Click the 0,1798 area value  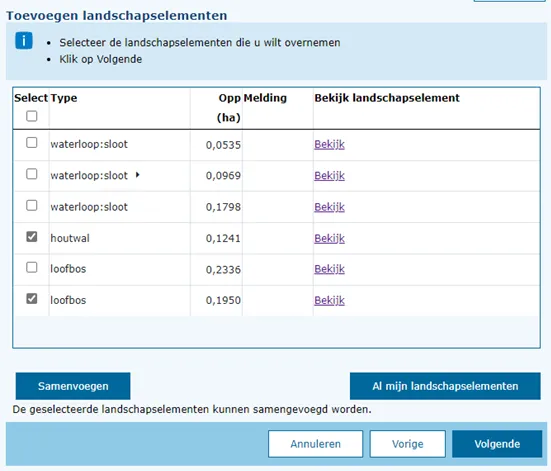(223, 207)
